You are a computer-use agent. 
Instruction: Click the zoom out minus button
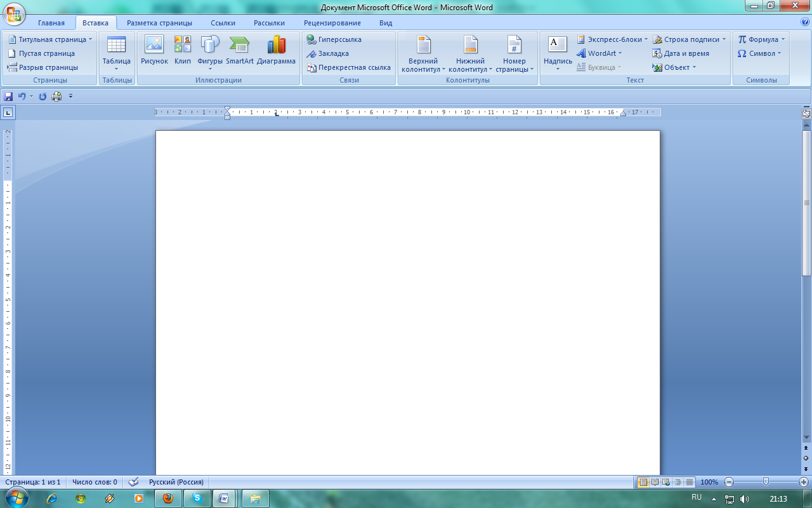(x=729, y=483)
